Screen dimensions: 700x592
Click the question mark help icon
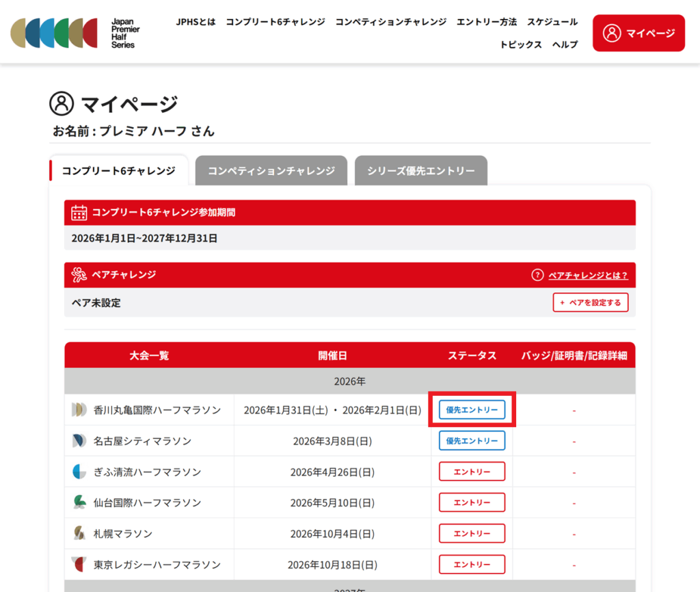click(537, 275)
